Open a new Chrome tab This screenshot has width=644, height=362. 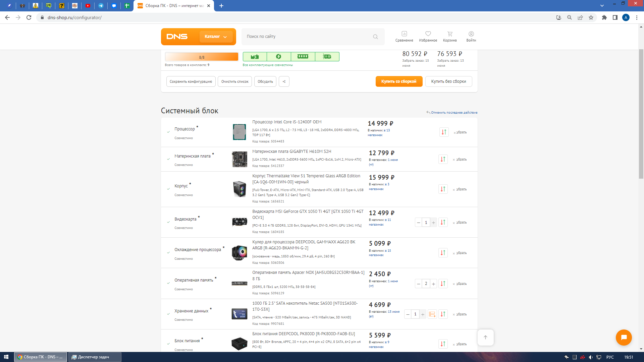(221, 6)
